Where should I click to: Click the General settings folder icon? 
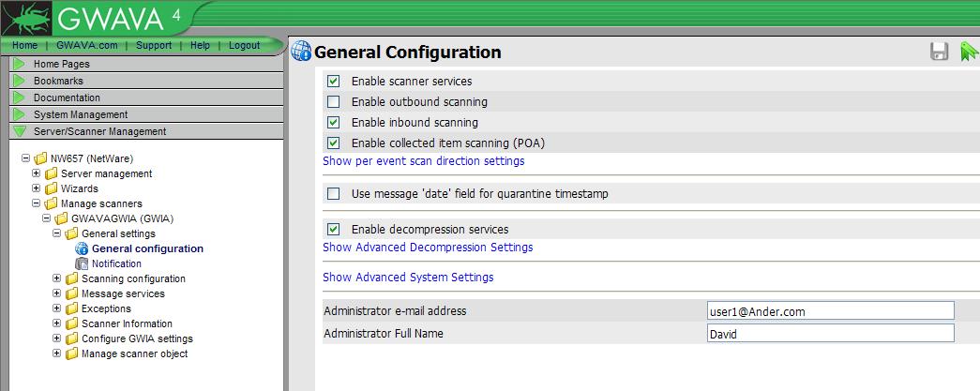(x=72, y=233)
